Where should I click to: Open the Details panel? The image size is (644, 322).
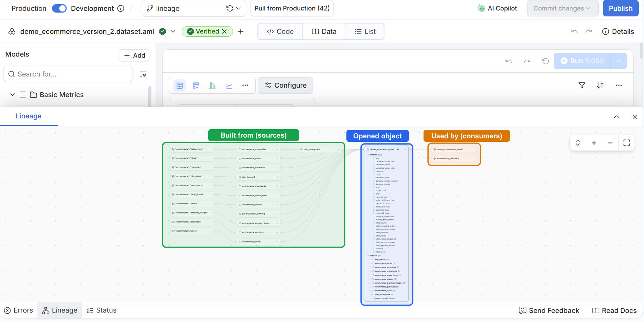pyautogui.click(x=618, y=31)
